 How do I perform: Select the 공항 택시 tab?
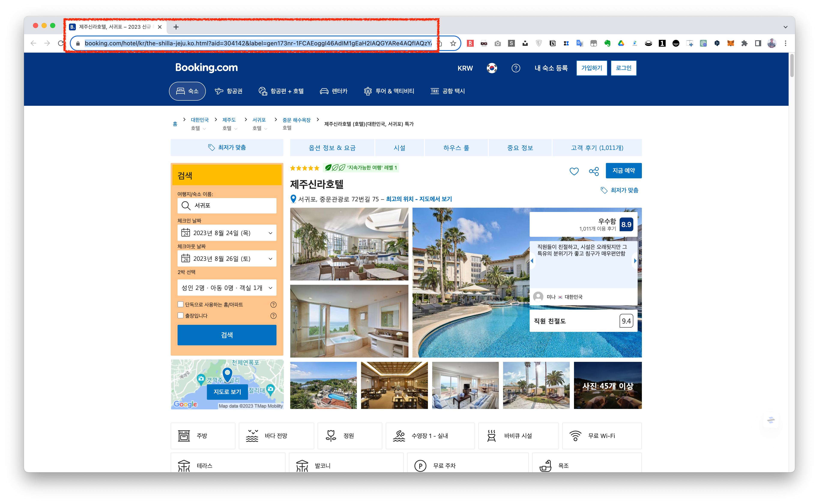448,91
